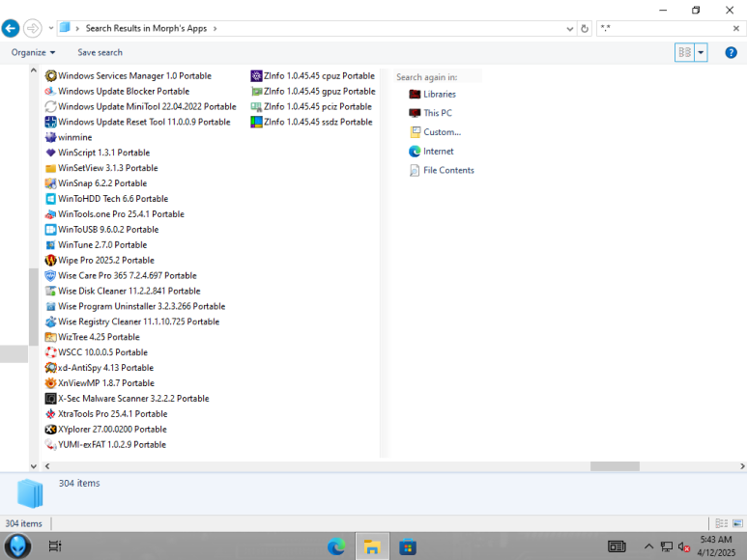Screen dimensions: 747x560
Task: Click the scroll right arrow
Action: click(742, 466)
